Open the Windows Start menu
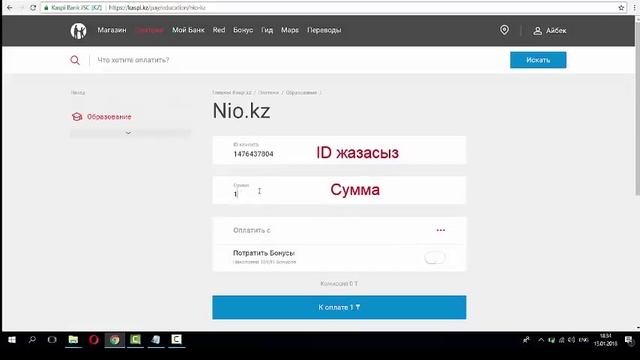The image size is (640, 360). tap(11, 340)
